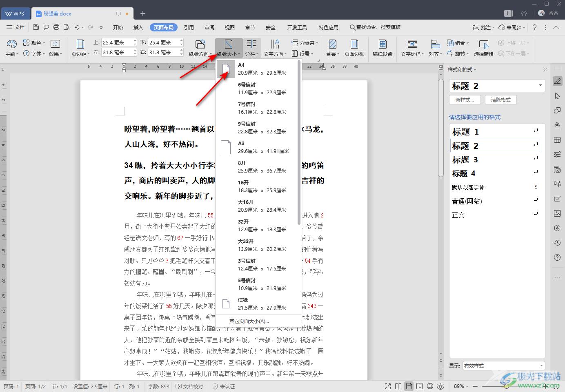Image resolution: width=565 pixels, height=392 pixels.
Task: Switch to the 审阅 tab
Action: (x=209, y=27)
